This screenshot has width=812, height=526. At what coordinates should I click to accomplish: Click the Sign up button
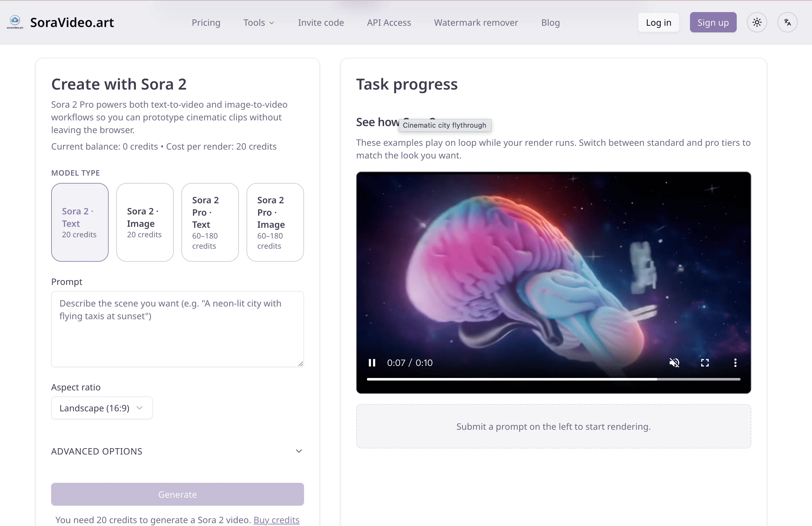click(x=713, y=22)
